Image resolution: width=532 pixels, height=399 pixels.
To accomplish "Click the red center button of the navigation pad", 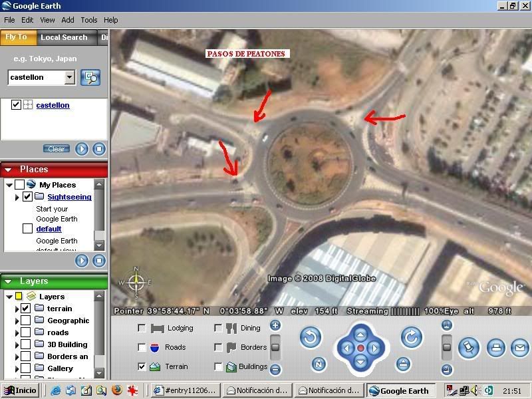I will [x=360, y=348].
